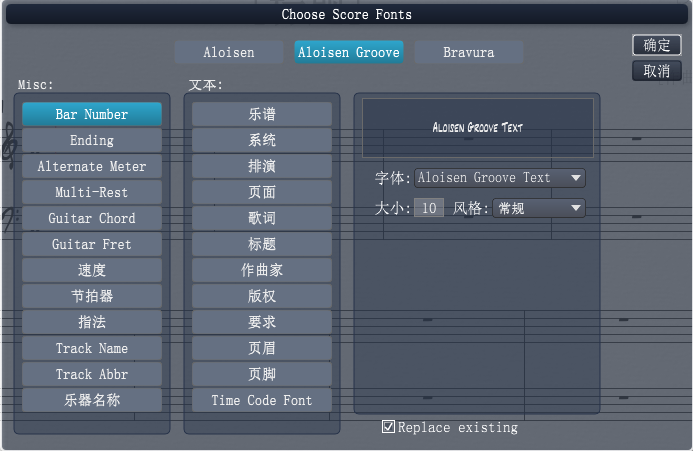Click the Aloisen Groove Text preview
This screenshot has width=693, height=451.
pos(477,128)
